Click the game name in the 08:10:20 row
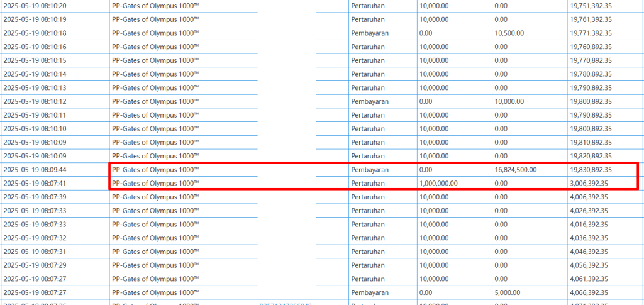The width and height of the screenshot is (644, 305). [156, 6]
